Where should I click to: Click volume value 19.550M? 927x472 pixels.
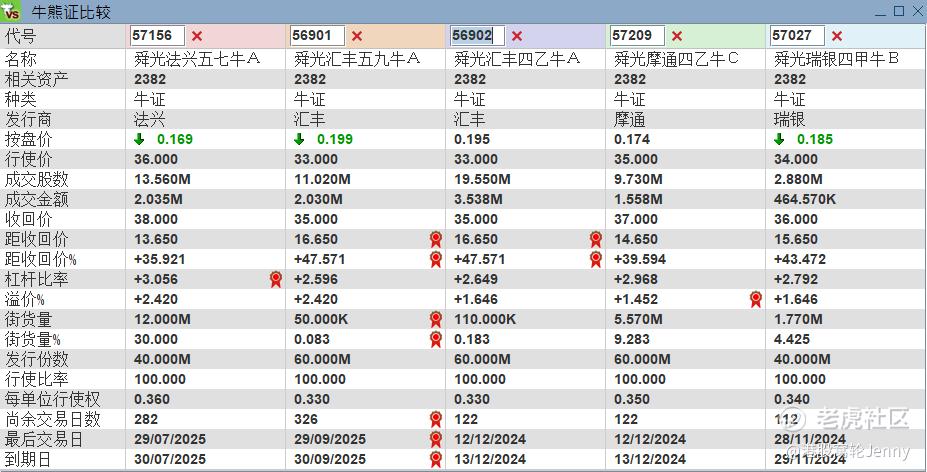point(482,179)
